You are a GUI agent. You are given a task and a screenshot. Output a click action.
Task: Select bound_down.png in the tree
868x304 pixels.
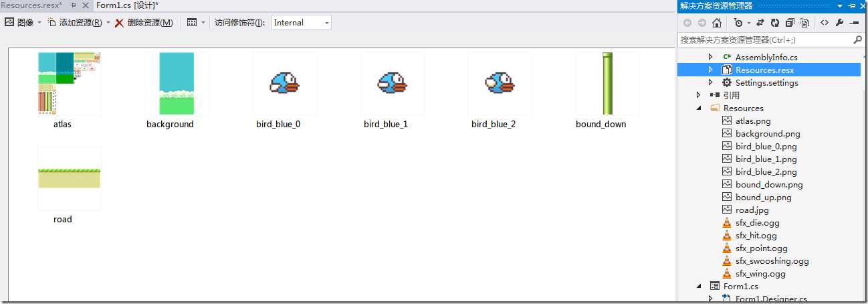(769, 185)
